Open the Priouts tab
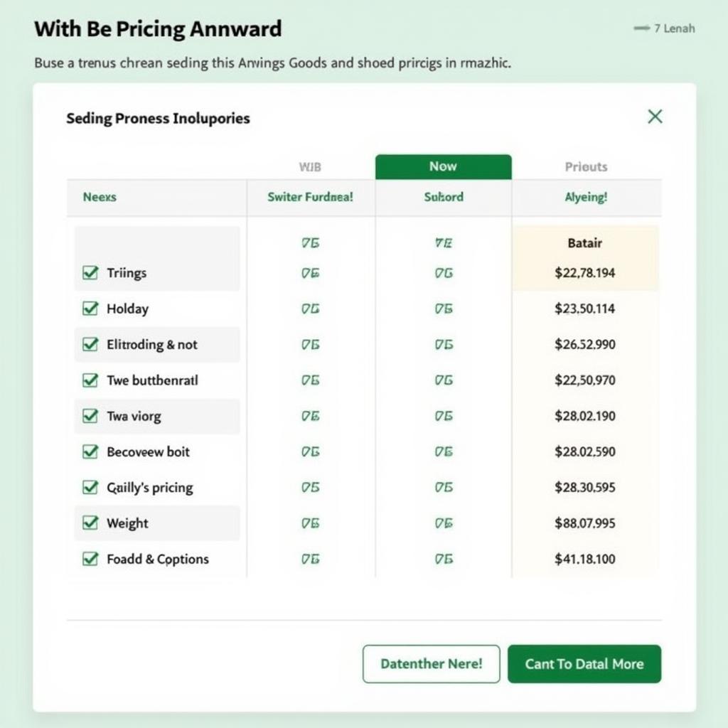 coord(586,167)
